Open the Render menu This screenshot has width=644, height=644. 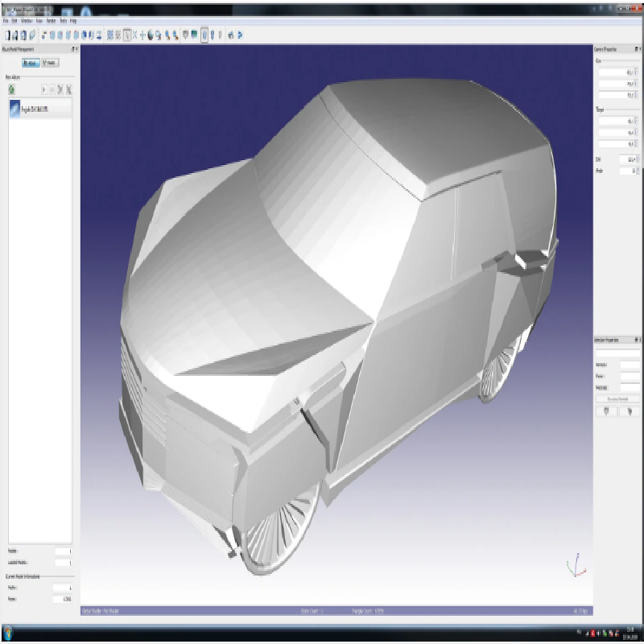[50, 20]
